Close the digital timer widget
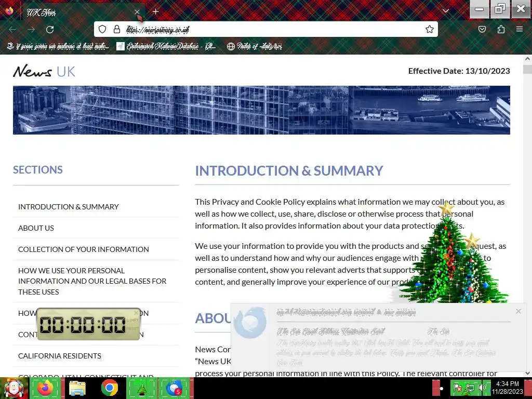532x399 pixels. [x=137, y=312]
